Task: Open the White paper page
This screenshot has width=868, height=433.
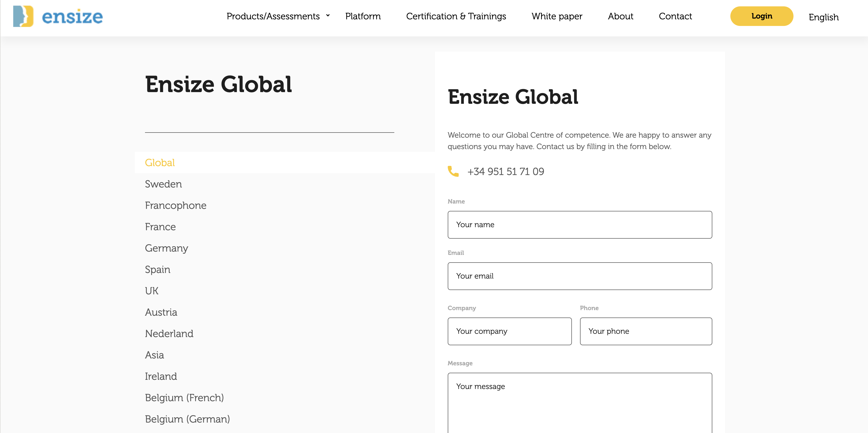Action: pos(557,16)
